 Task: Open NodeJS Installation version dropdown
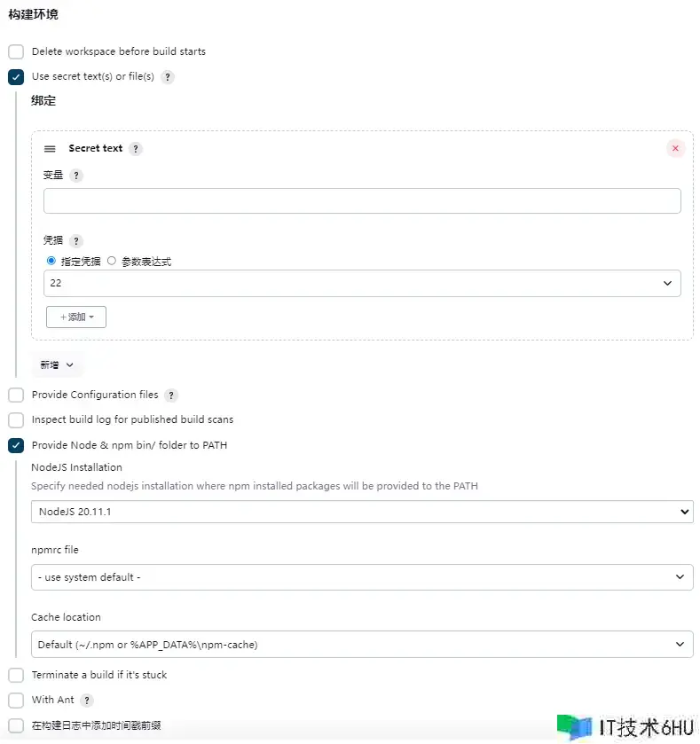362,512
